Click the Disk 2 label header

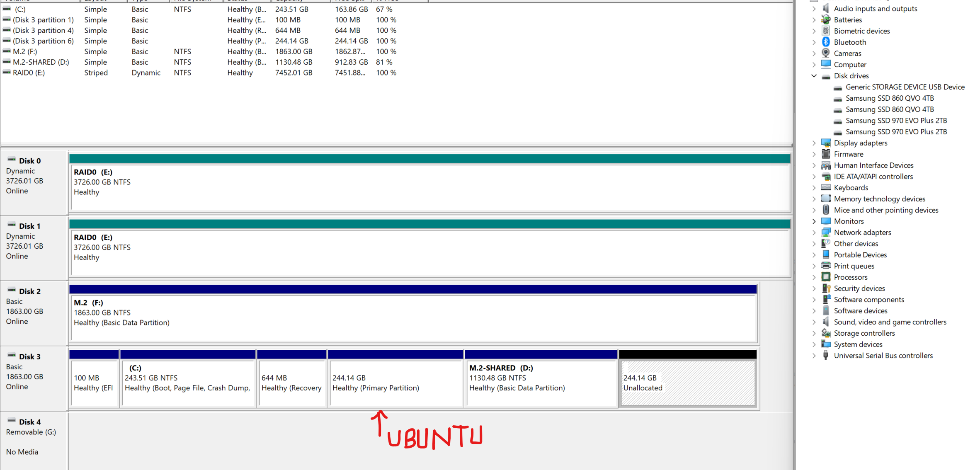pyautogui.click(x=30, y=291)
